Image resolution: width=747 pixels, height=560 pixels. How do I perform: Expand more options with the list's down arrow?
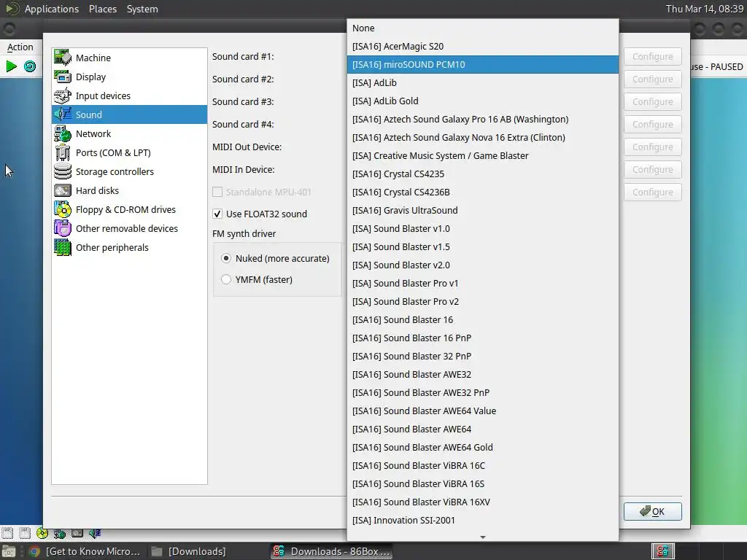[483, 537]
